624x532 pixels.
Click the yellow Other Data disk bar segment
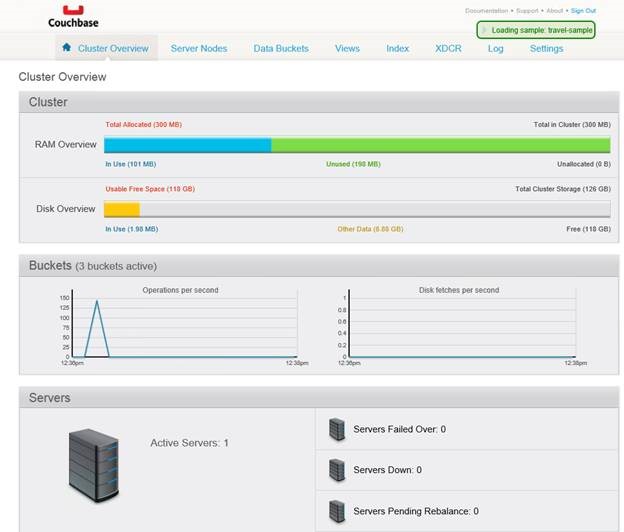[x=122, y=209]
